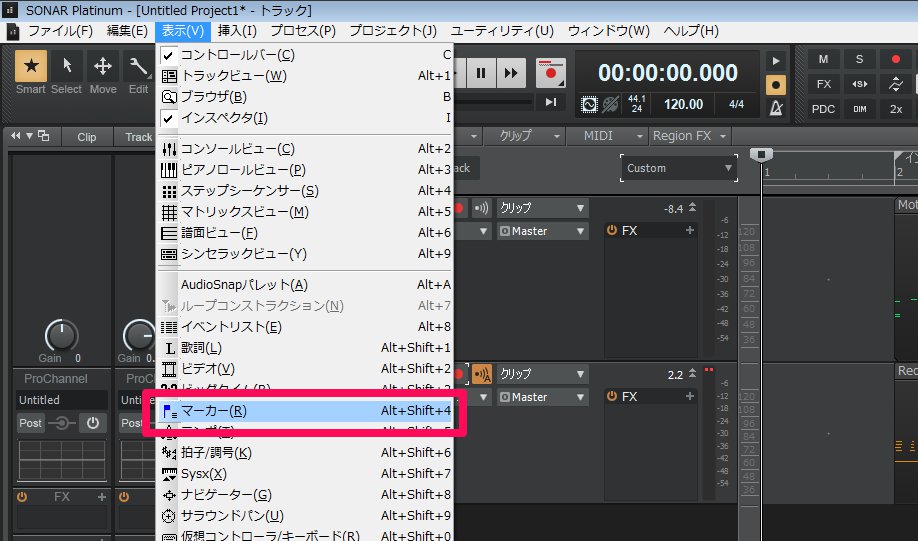This screenshot has height=541, width=918.
Task: Open the Help (ヘルプ) menu
Action: [691, 31]
